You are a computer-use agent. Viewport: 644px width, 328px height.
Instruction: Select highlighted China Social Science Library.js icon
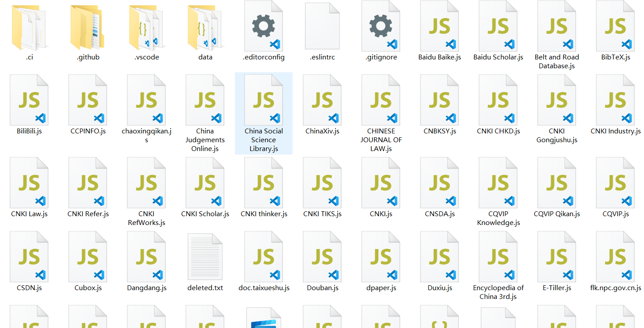264,100
